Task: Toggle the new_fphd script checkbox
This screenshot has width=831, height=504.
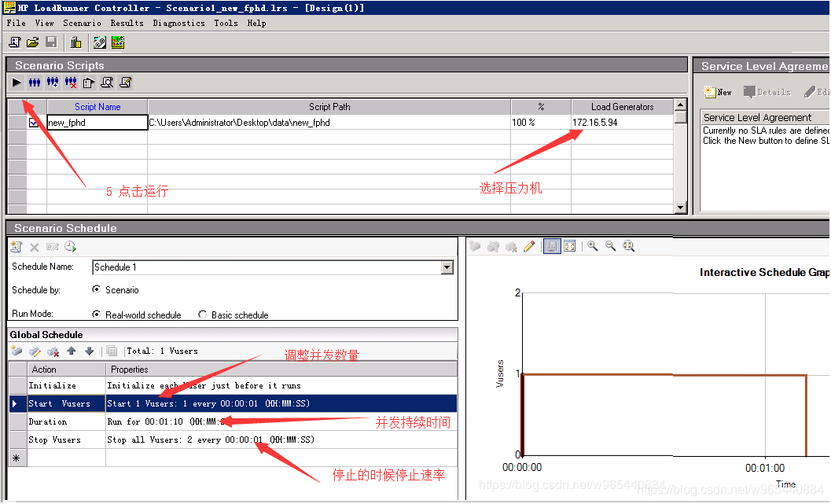Action: pyautogui.click(x=34, y=123)
